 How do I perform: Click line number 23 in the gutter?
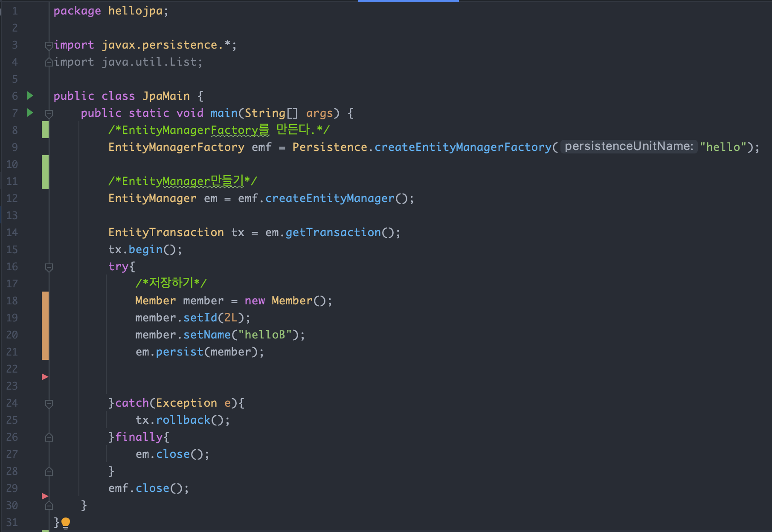point(12,386)
